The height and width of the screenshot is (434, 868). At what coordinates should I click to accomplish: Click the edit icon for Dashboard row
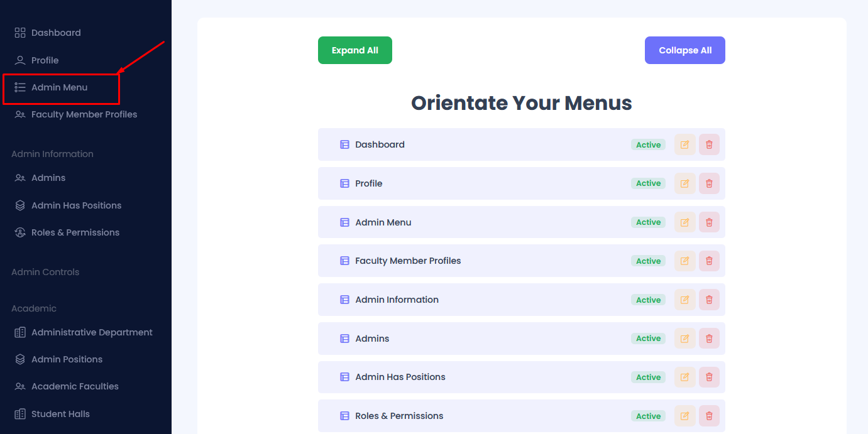point(684,144)
